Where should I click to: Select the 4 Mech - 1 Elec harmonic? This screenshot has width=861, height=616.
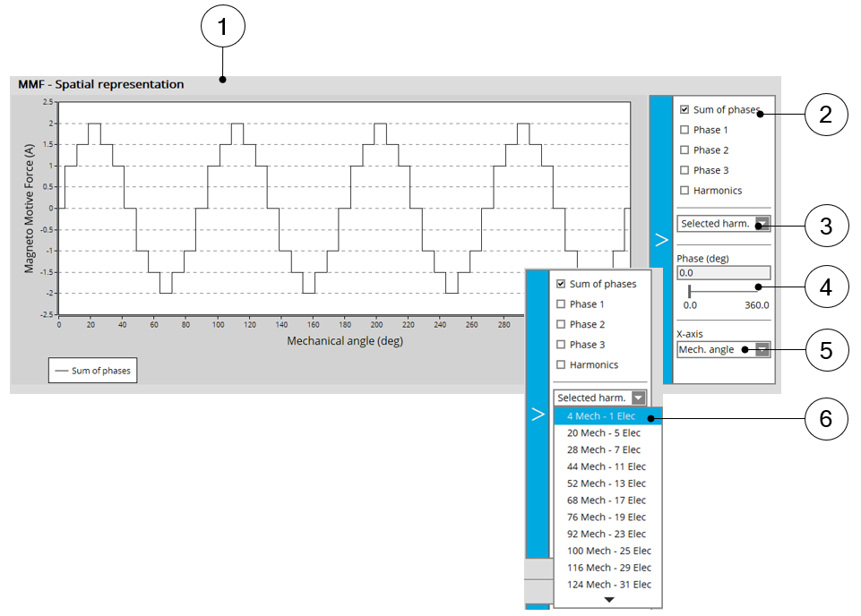pos(601,416)
